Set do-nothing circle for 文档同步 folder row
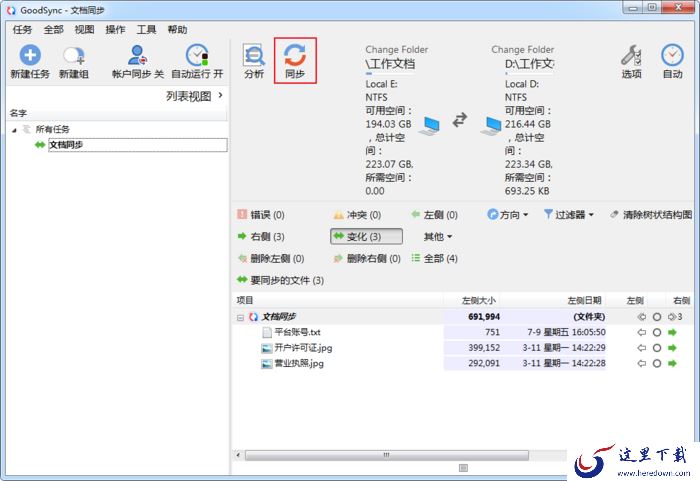The width and height of the screenshot is (700, 481). pyautogui.click(x=657, y=317)
